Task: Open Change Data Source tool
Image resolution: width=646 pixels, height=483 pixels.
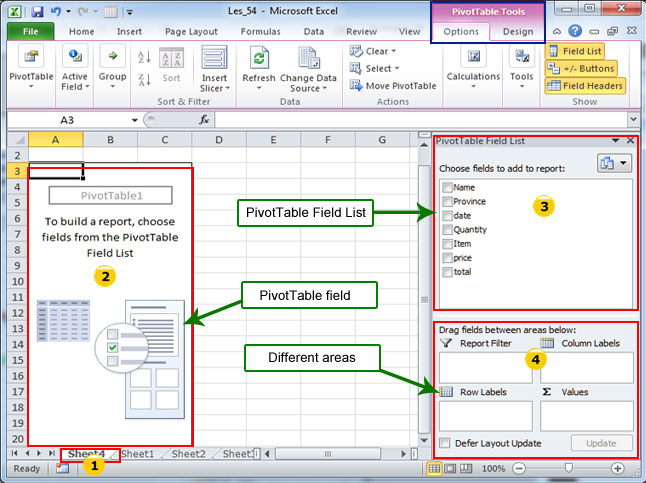Action: [x=308, y=58]
